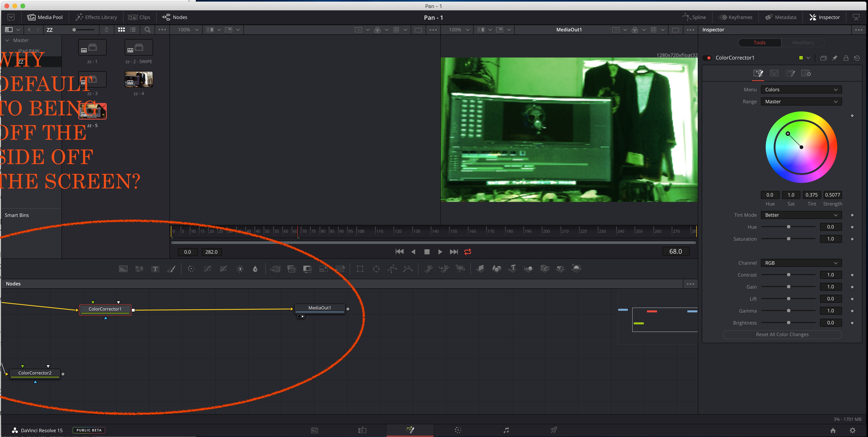Play forward in the transport controls
Image resolution: width=868 pixels, height=437 pixels.
tap(440, 252)
